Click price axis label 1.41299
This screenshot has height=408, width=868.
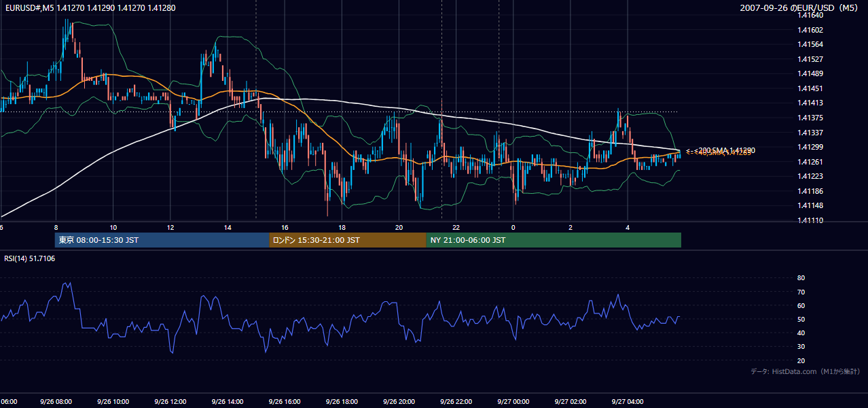(x=811, y=147)
